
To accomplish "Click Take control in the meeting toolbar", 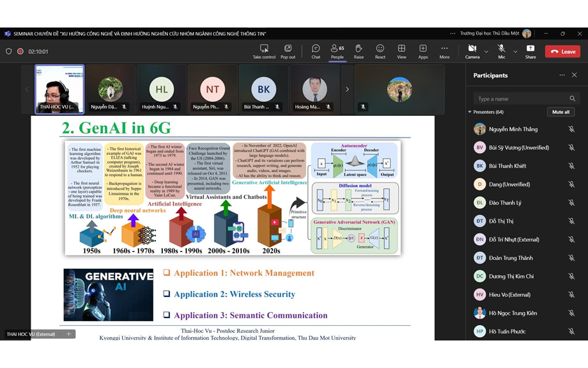I will point(264,52).
